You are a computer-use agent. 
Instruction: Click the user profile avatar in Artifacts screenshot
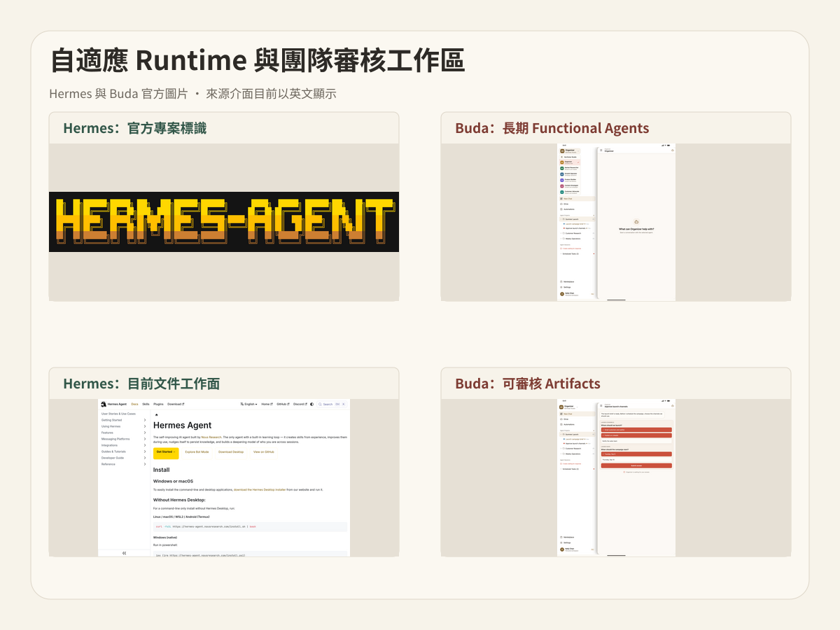pos(562,549)
